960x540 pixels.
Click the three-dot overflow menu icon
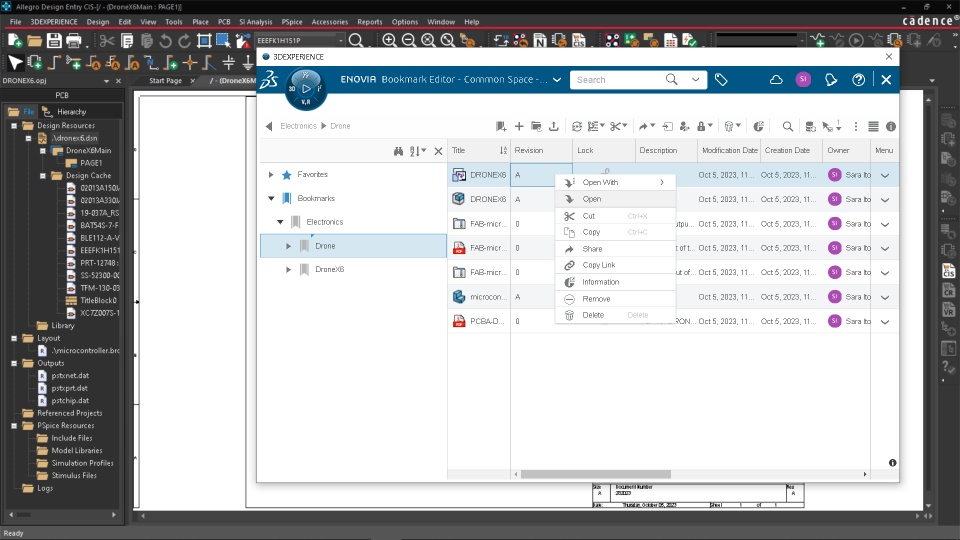click(855, 126)
